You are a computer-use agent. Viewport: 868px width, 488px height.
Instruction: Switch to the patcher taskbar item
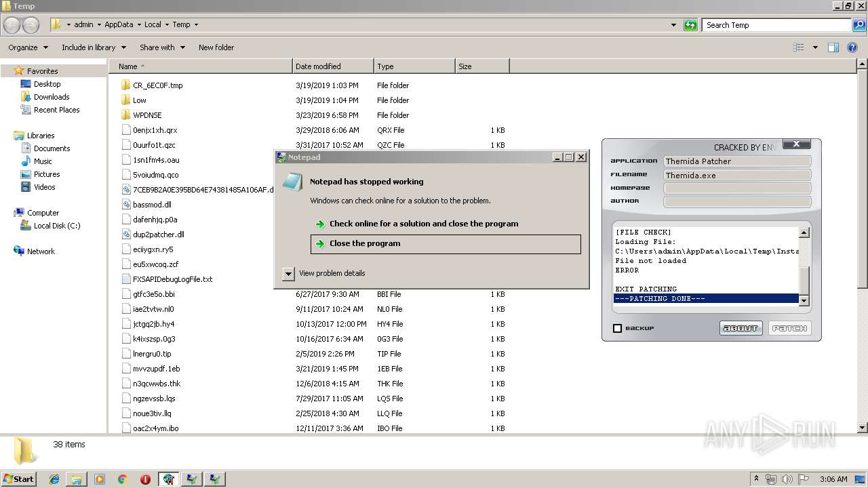point(168,479)
